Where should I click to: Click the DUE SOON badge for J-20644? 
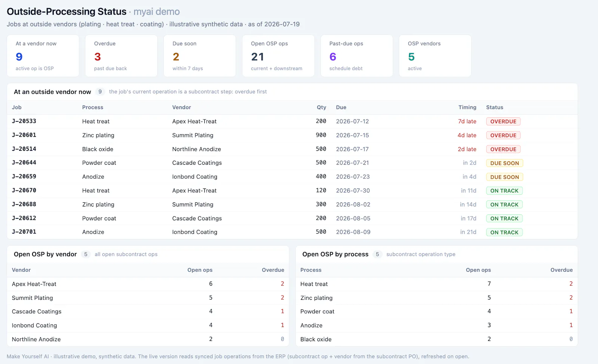click(x=505, y=163)
